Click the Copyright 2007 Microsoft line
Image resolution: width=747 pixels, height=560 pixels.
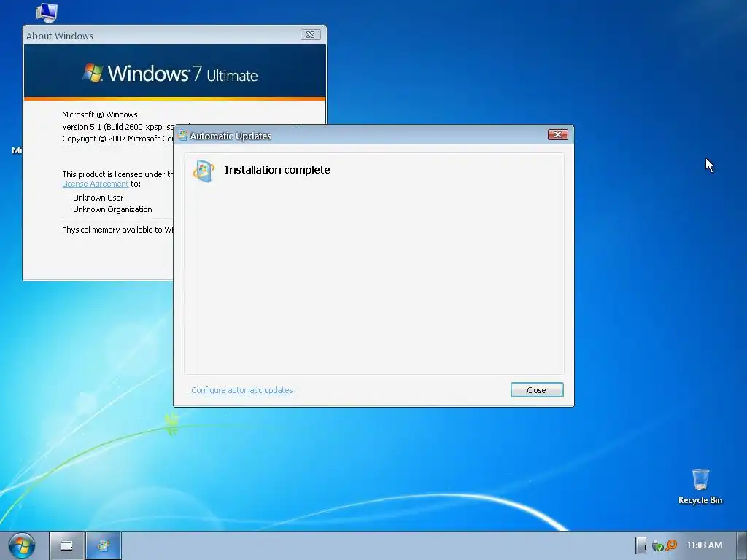(117, 139)
